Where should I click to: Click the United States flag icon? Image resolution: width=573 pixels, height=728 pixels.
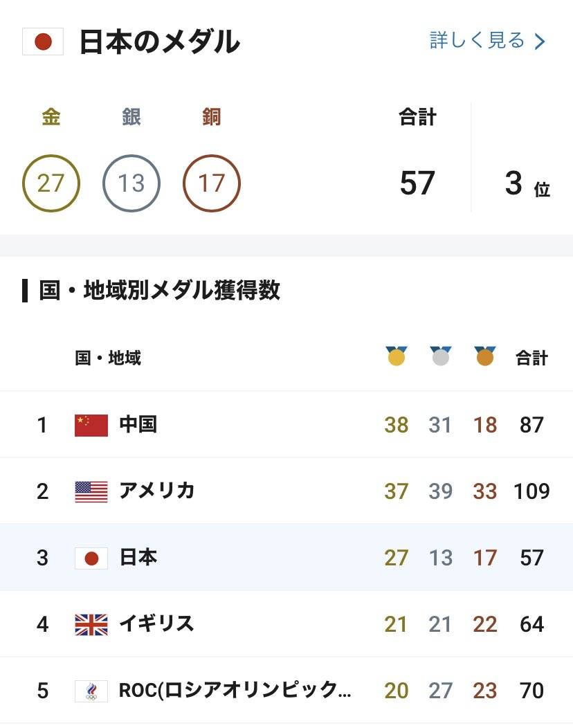[91, 491]
